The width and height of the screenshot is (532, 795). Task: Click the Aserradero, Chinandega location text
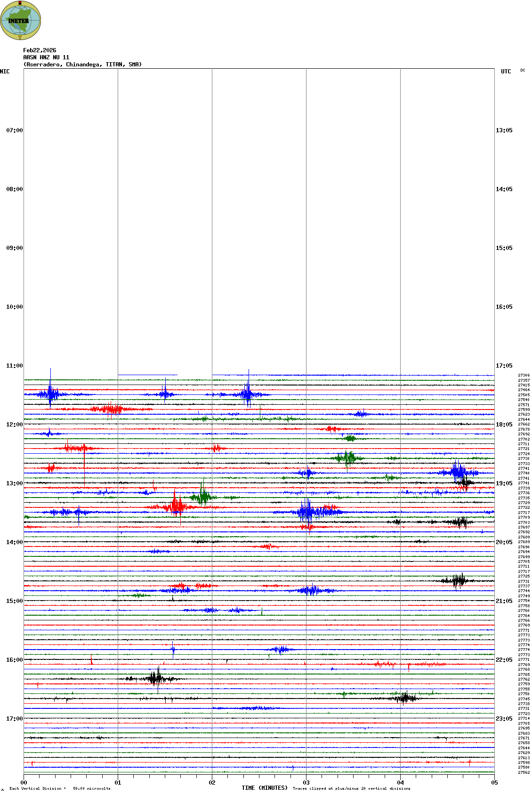tap(82, 64)
